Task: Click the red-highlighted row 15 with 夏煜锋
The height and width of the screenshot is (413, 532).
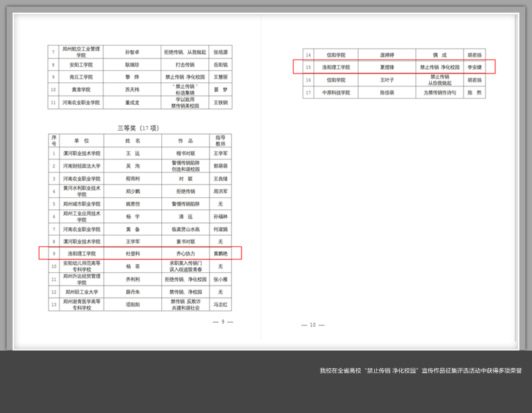Action: point(394,67)
